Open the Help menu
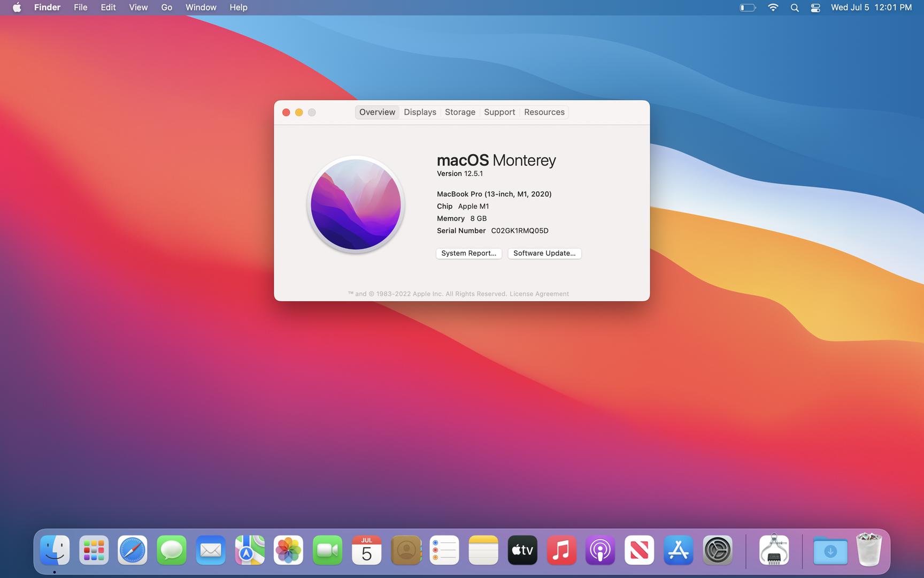924x578 pixels. (238, 7)
